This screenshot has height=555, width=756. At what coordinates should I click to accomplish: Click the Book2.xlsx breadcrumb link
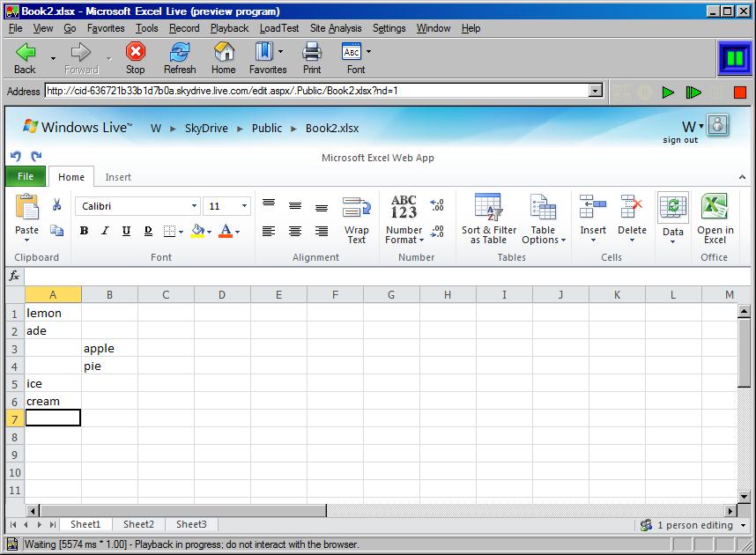(332, 129)
